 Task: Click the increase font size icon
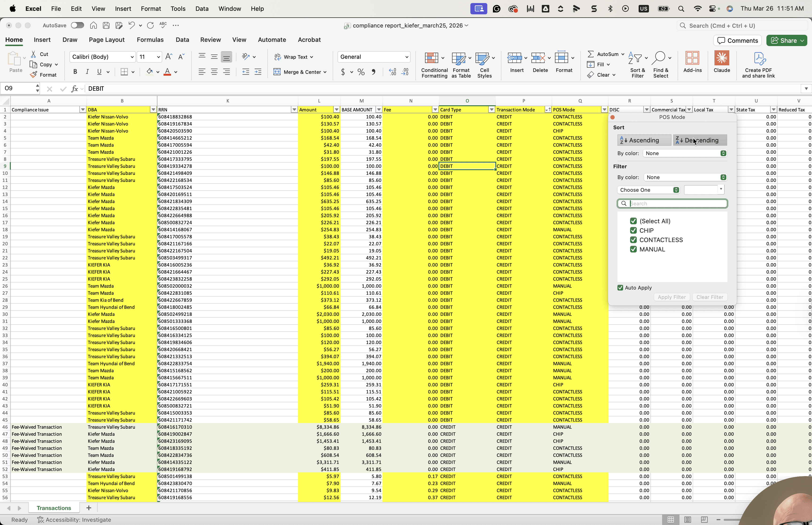(169, 57)
